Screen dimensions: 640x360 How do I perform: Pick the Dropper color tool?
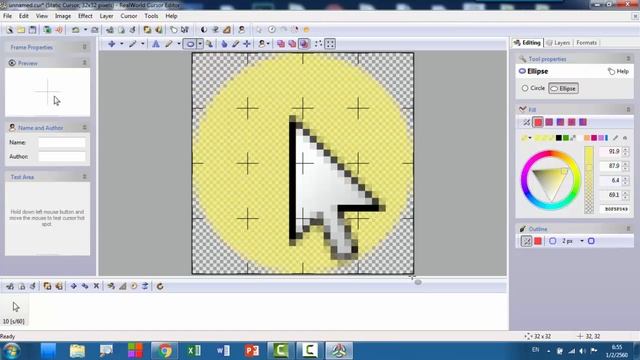[236, 44]
